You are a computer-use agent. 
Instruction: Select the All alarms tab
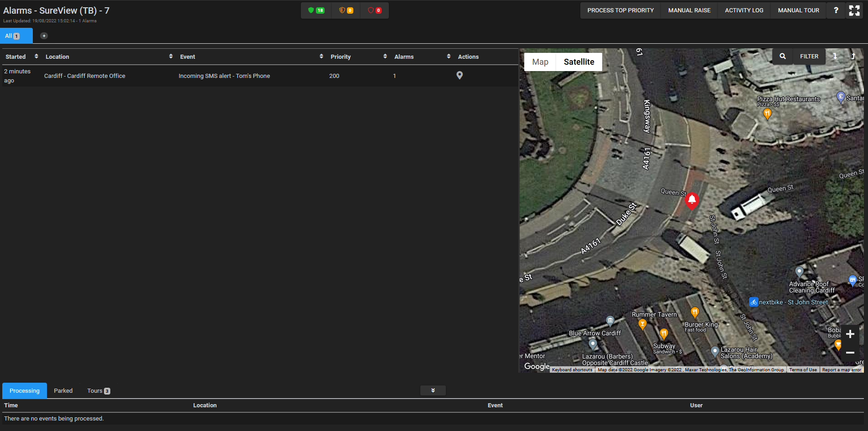click(x=17, y=36)
